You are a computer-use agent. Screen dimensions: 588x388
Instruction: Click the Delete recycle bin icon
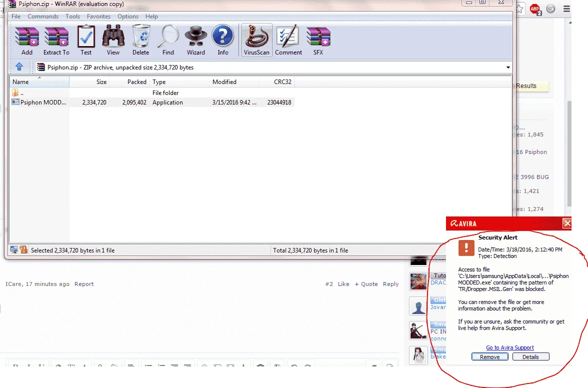(x=140, y=40)
